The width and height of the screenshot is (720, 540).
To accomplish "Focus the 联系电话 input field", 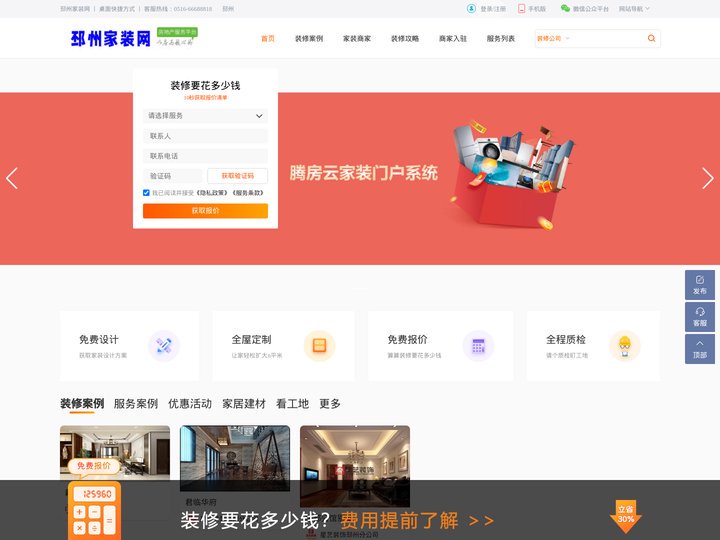I will pos(205,156).
